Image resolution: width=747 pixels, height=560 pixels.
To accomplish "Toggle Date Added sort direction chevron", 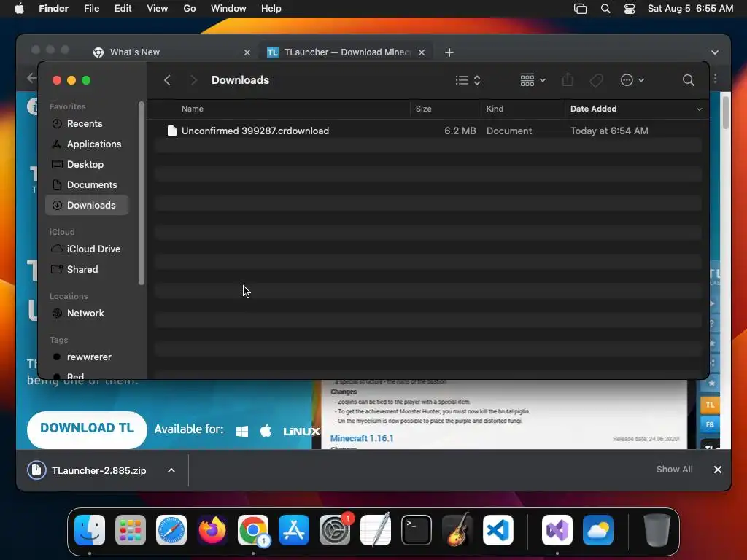I will [699, 109].
